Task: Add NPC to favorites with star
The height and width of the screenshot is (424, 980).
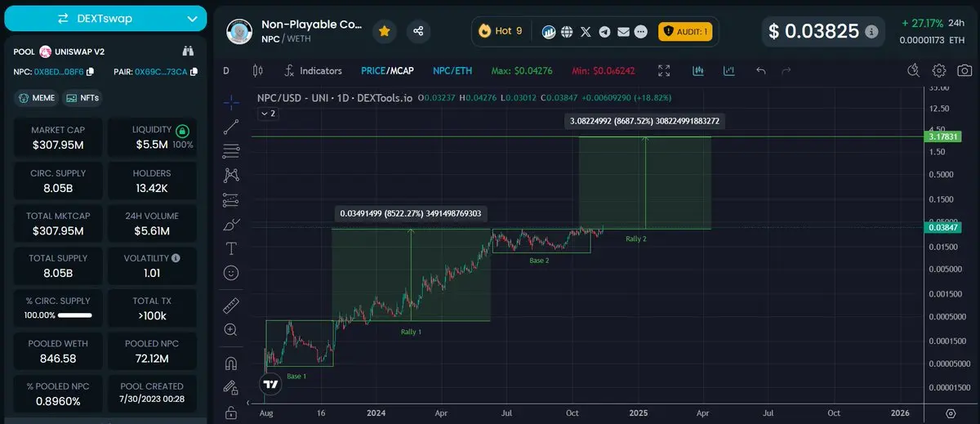Action: click(x=385, y=31)
